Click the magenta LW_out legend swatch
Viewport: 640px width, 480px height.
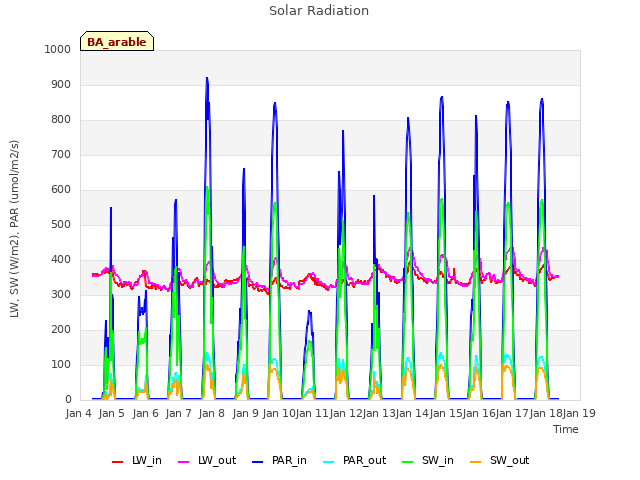tap(184, 462)
